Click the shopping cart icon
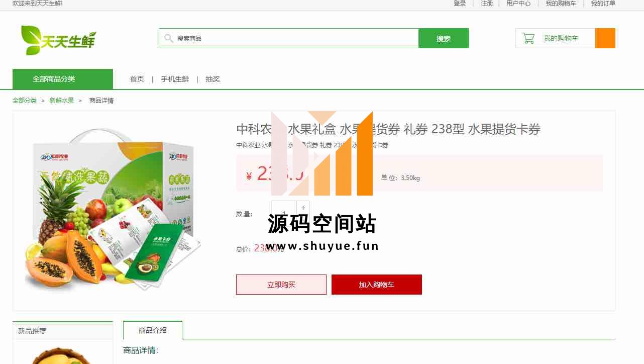The width and height of the screenshot is (644, 364). (x=528, y=38)
